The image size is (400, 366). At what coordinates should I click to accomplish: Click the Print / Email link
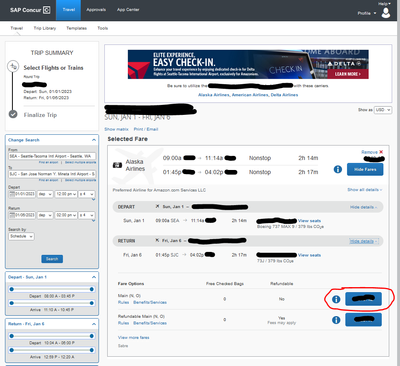tap(146, 129)
